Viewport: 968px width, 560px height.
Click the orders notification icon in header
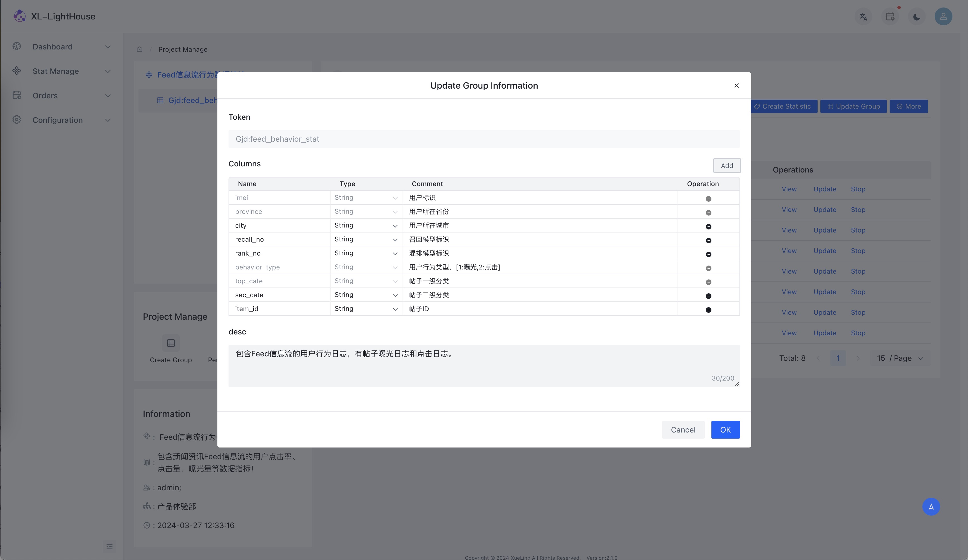(x=890, y=16)
